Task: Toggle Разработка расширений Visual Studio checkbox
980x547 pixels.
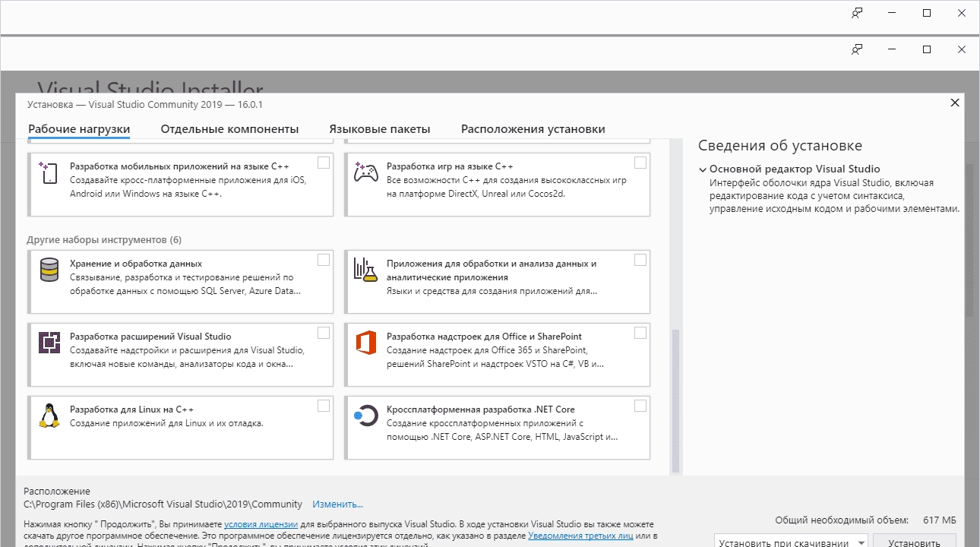Action: (324, 333)
